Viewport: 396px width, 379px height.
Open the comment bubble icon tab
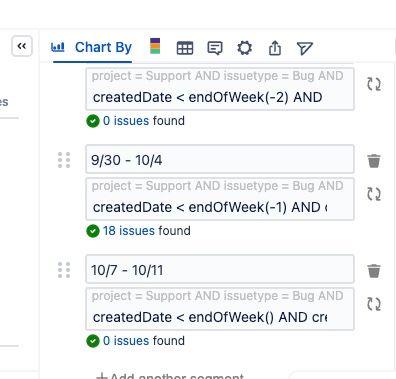pyautogui.click(x=215, y=48)
